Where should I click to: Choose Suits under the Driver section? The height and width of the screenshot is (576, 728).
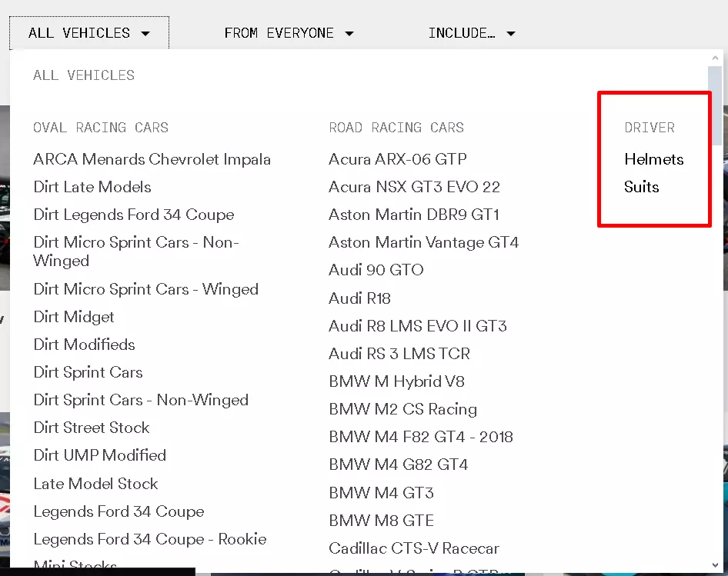(x=642, y=187)
